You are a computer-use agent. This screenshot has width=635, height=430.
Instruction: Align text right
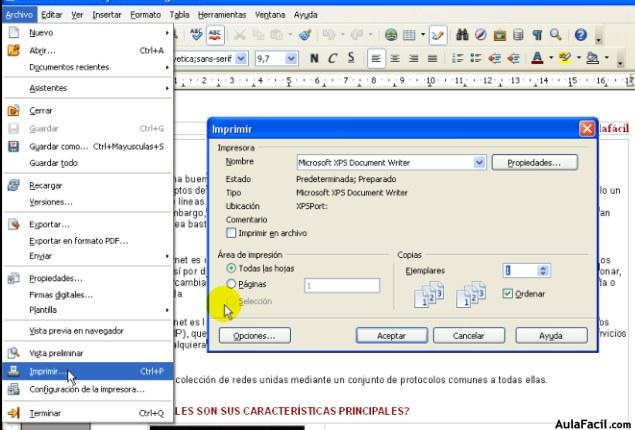[413, 59]
